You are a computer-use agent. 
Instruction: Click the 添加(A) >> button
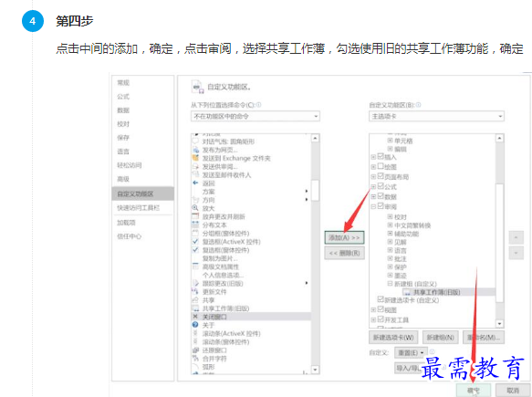click(x=344, y=237)
